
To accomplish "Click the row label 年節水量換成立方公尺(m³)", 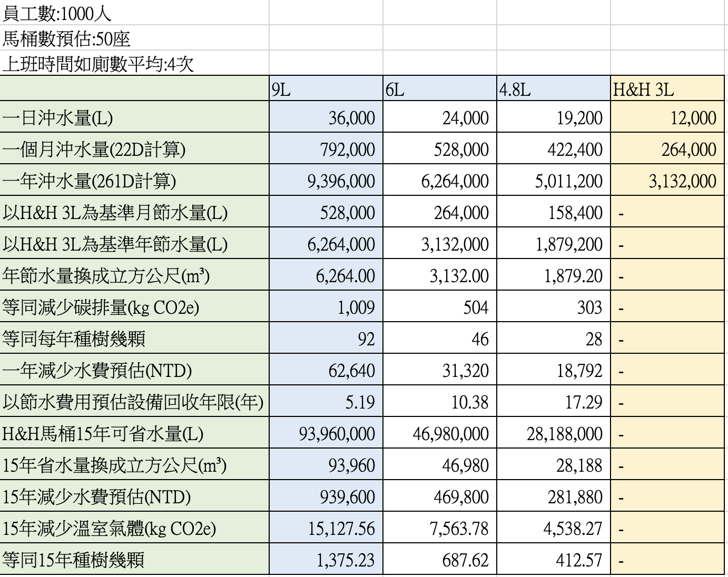I will point(134,275).
